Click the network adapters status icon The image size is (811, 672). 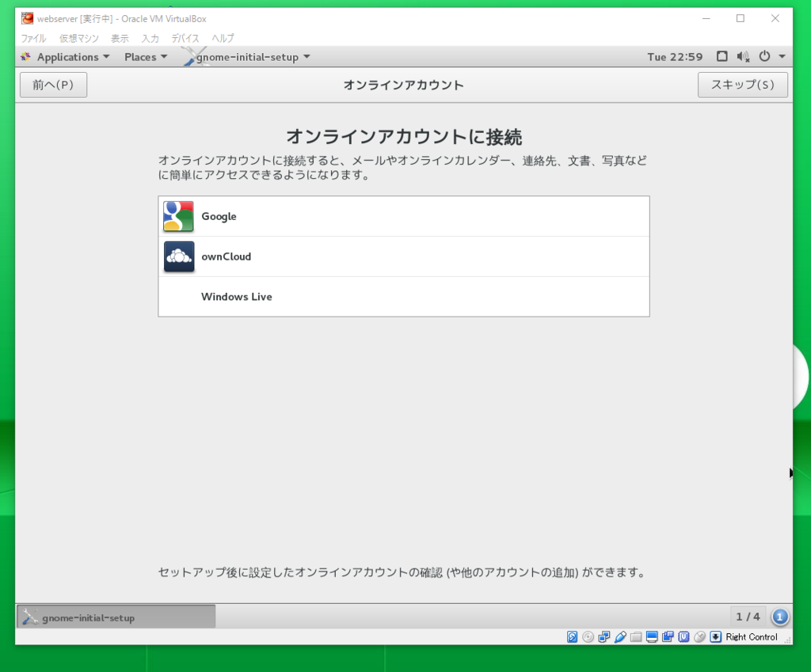click(x=604, y=637)
